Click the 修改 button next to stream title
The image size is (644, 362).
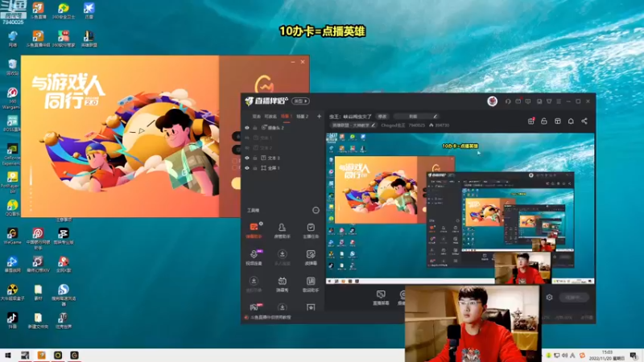(x=382, y=117)
